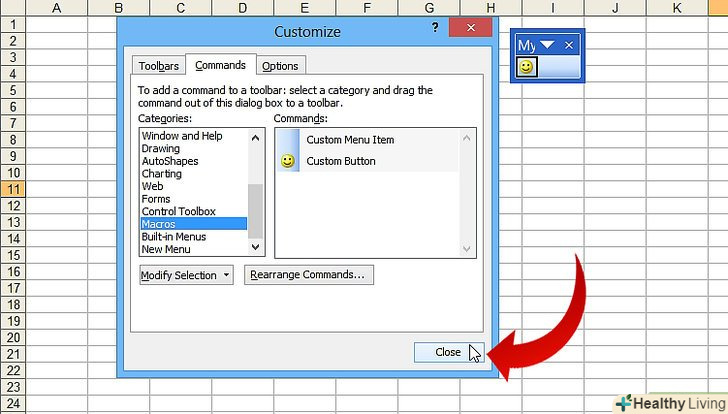Select row 16 header

click(13, 272)
